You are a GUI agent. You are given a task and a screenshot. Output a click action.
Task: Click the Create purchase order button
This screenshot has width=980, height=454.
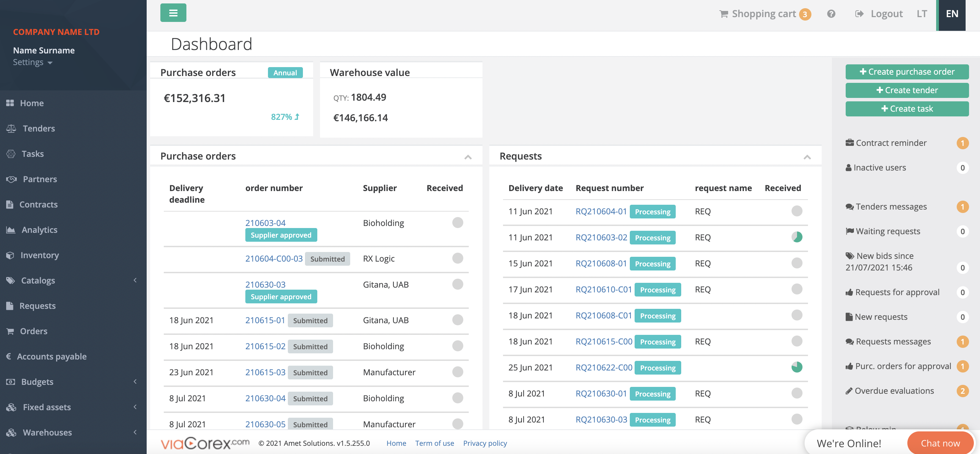tap(907, 72)
